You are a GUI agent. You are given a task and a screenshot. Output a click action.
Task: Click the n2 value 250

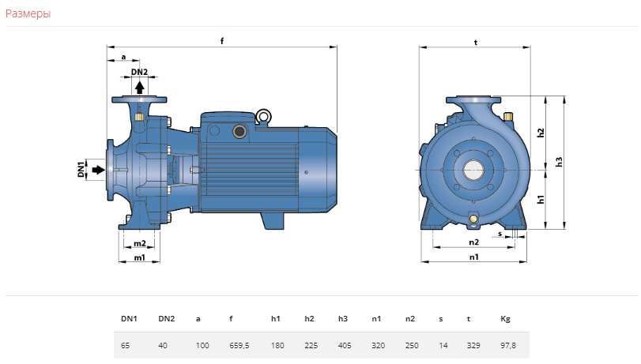click(x=412, y=346)
